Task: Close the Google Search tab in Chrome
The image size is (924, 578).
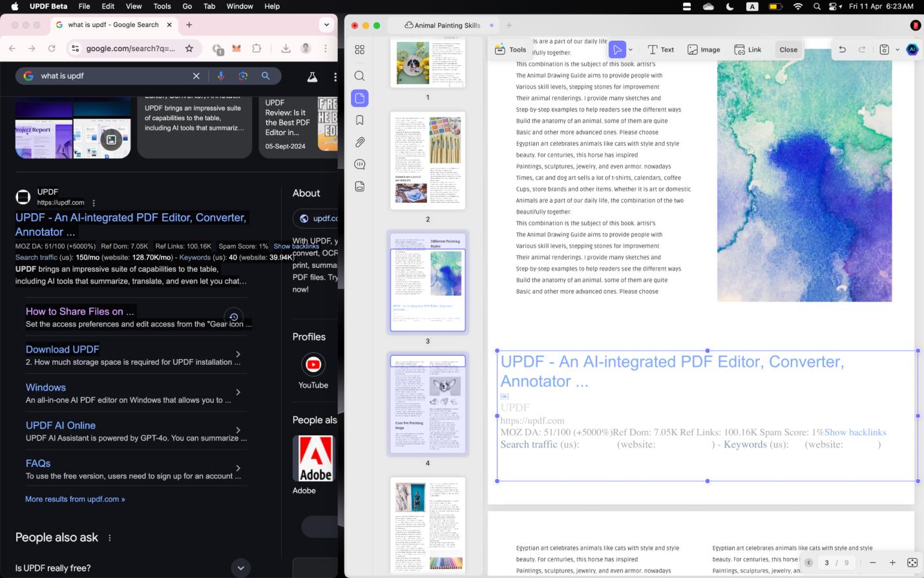Action: coord(169,25)
